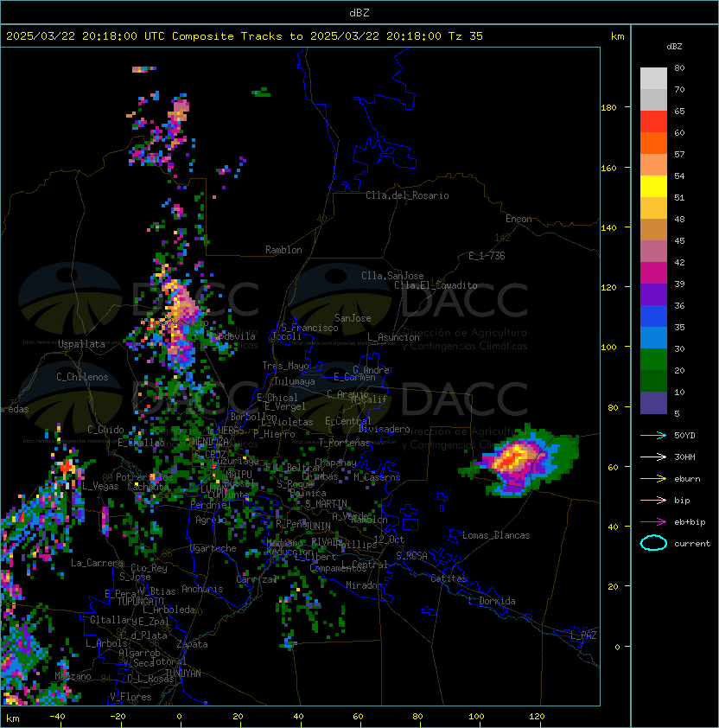Click the 'C_Guido' map label

(105, 430)
